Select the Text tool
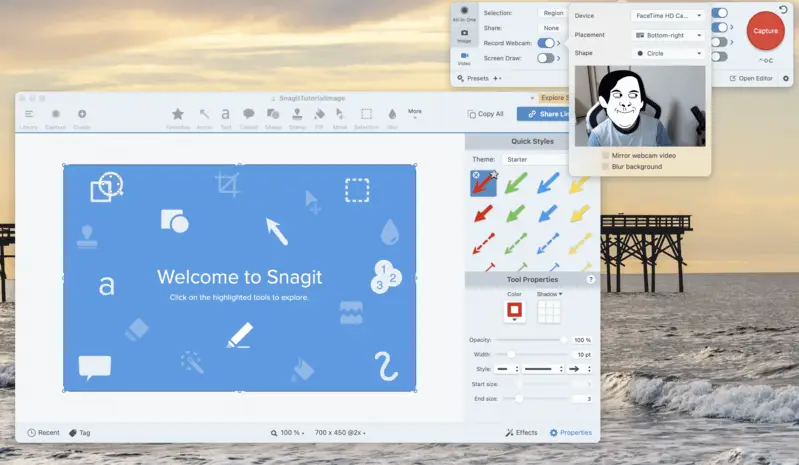The image size is (799, 465). click(x=225, y=118)
